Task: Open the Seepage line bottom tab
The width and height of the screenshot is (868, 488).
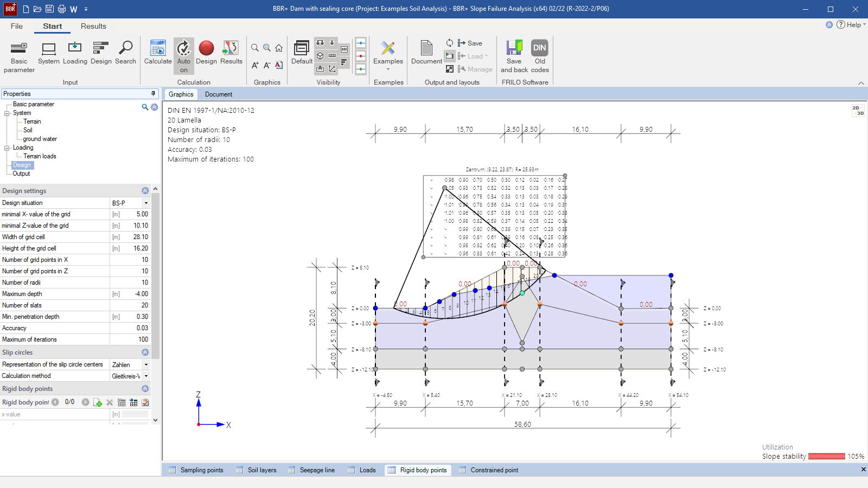Action: (x=311, y=470)
